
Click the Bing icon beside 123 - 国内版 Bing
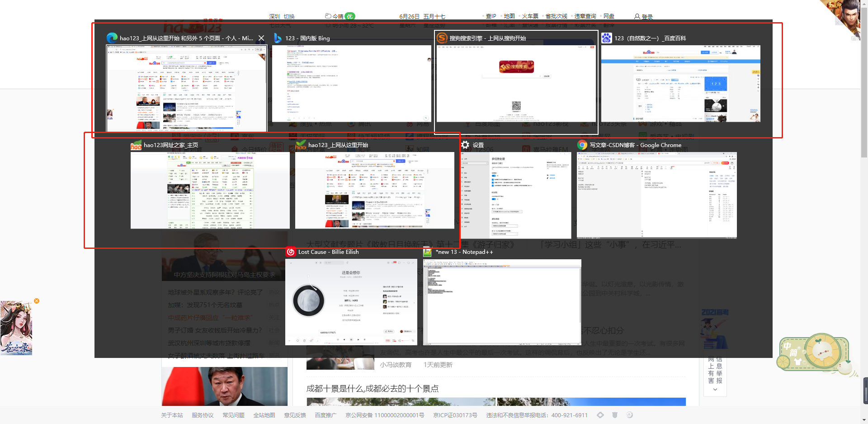(278, 38)
